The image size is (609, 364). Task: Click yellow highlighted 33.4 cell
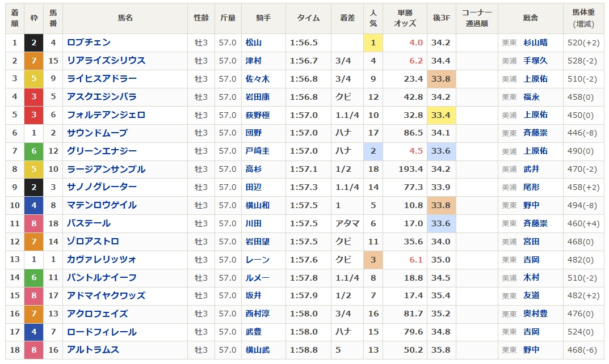click(x=441, y=115)
